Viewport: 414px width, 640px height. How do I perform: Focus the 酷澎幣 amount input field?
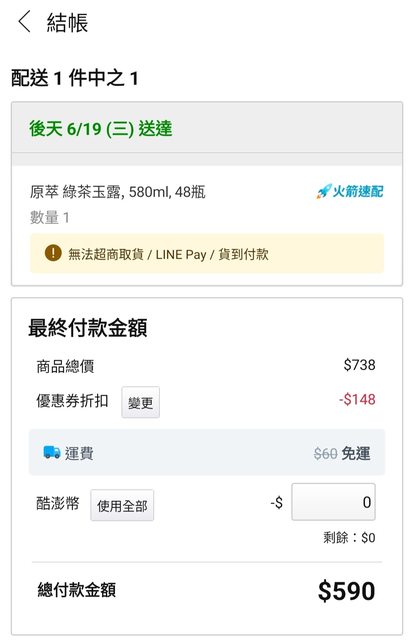(x=333, y=502)
